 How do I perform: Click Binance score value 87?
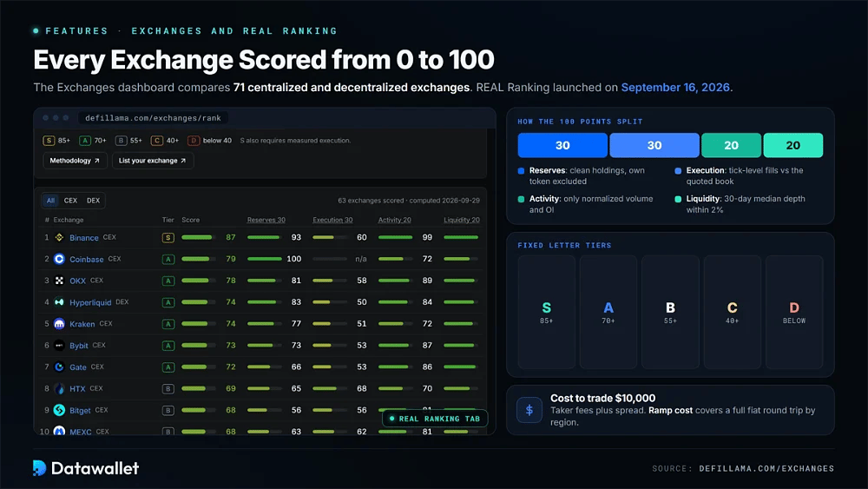[x=231, y=238]
